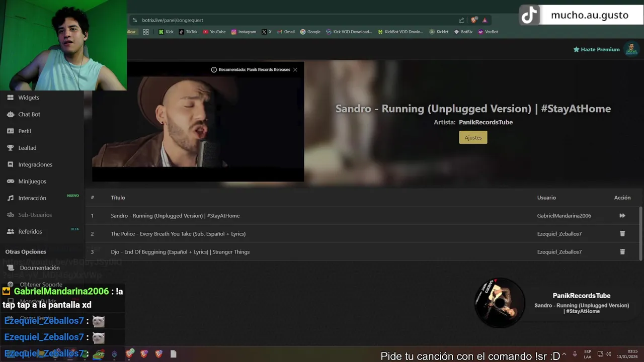This screenshot has width=644, height=362.
Task: Open the YouTube bookmark
Action: click(214, 32)
